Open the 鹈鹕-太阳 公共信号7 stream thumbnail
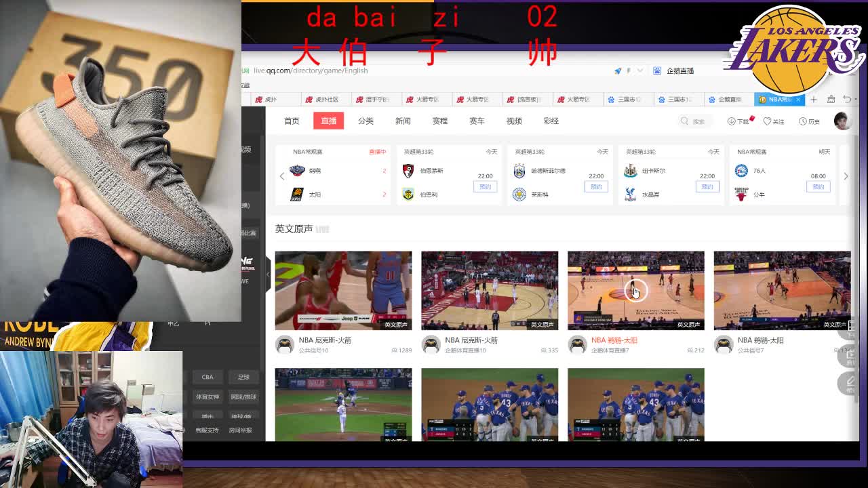 (x=782, y=291)
